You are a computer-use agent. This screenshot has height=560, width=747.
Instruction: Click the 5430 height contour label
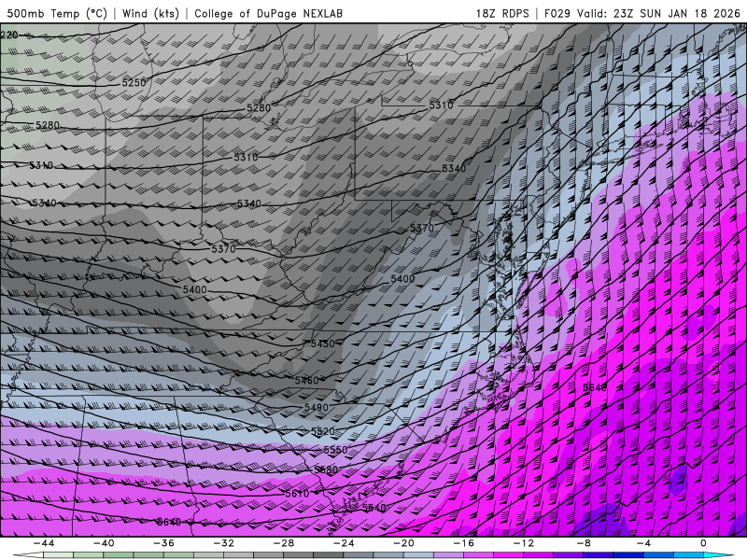(322, 343)
